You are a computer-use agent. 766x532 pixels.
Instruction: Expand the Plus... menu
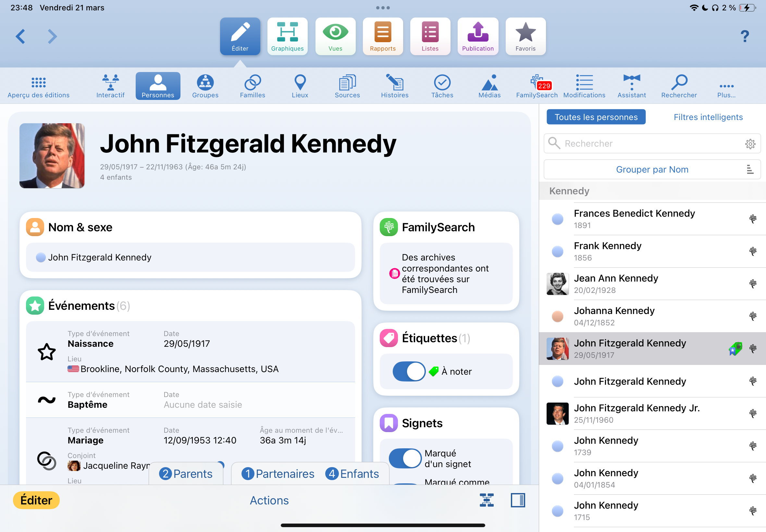click(726, 86)
